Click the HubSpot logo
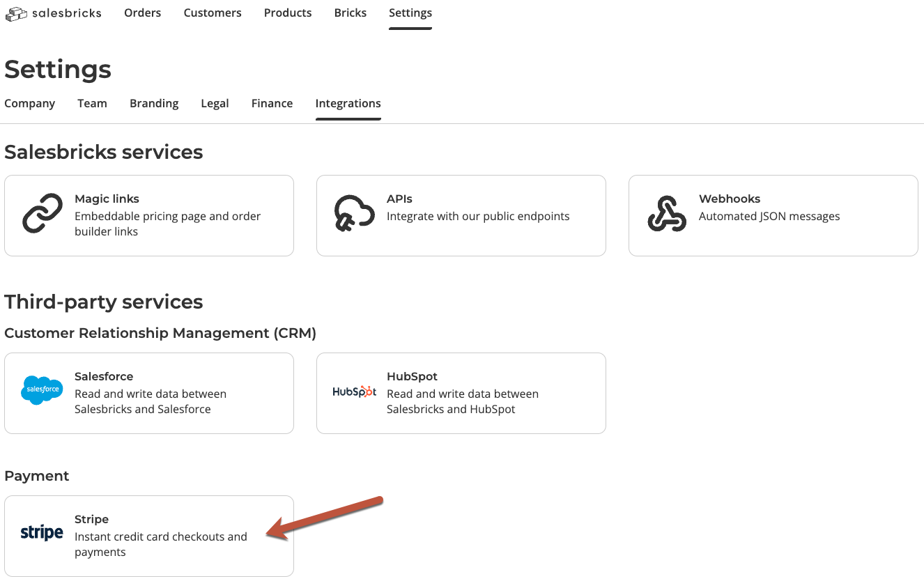 click(355, 392)
